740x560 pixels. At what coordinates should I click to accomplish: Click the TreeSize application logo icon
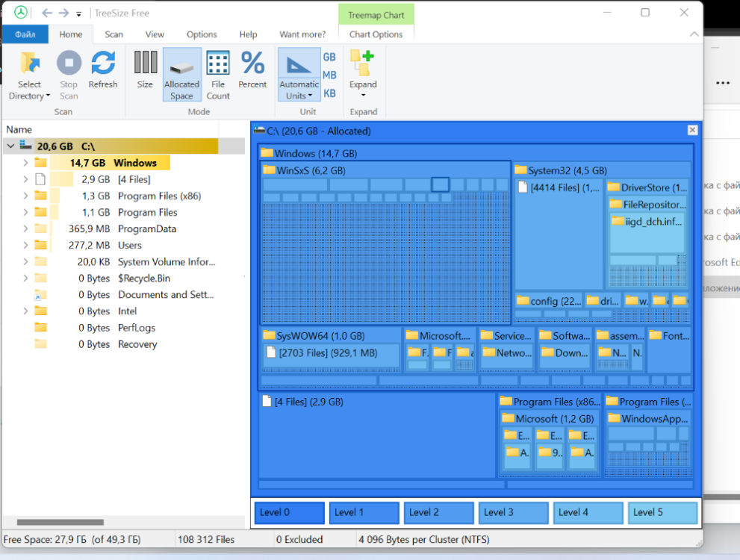point(20,12)
